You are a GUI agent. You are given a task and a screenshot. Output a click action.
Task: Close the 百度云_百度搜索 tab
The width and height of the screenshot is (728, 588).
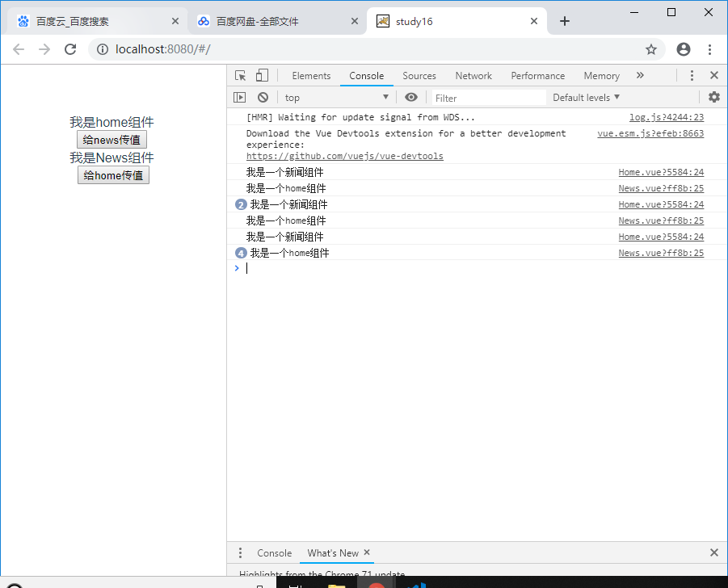175,21
